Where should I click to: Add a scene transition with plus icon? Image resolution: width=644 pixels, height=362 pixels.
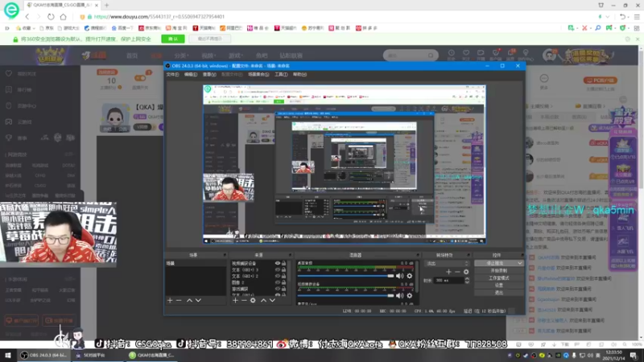pyautogui.click(x=448, y=272)
